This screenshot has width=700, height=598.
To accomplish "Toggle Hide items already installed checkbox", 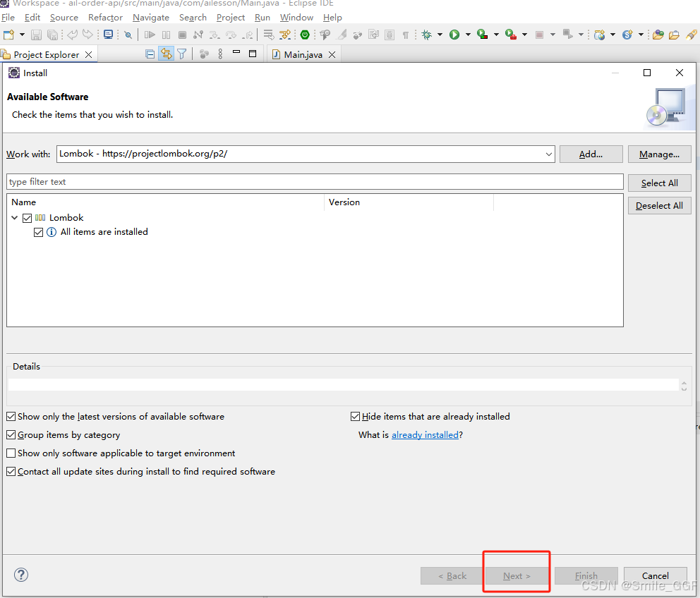I will [356, 416].
